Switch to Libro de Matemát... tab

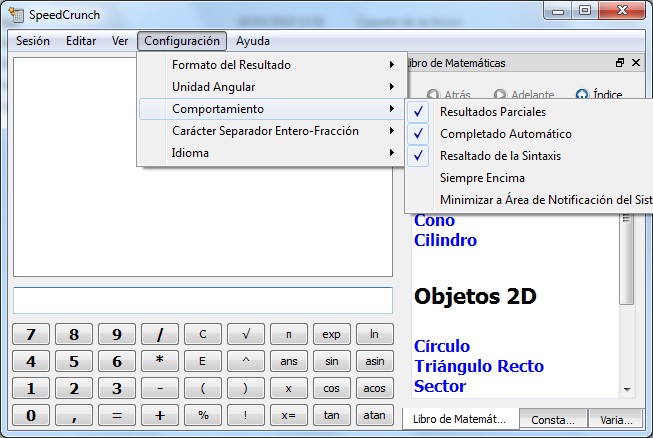[x=460, y=419]
